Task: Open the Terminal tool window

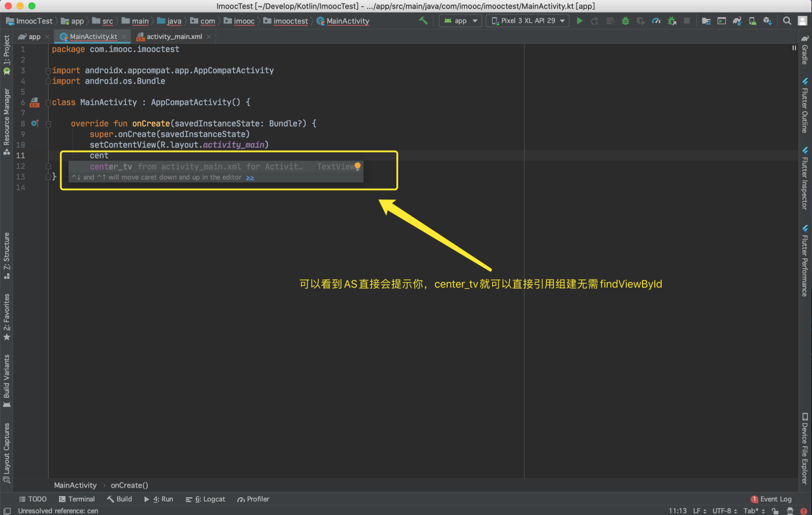Action: pos(77,499)
